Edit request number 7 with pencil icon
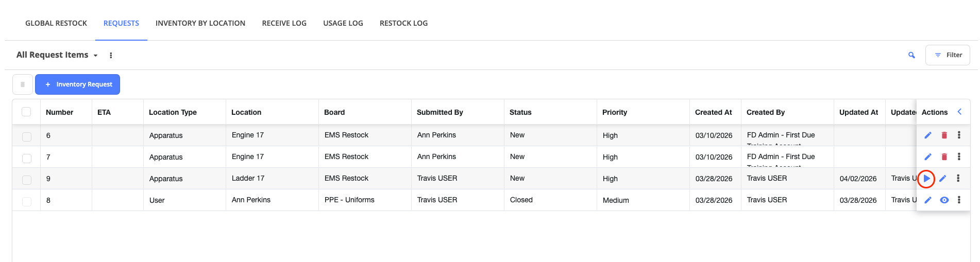Image resolution: width=980 pixels, height=262 pixels. [x=928, y=156]
